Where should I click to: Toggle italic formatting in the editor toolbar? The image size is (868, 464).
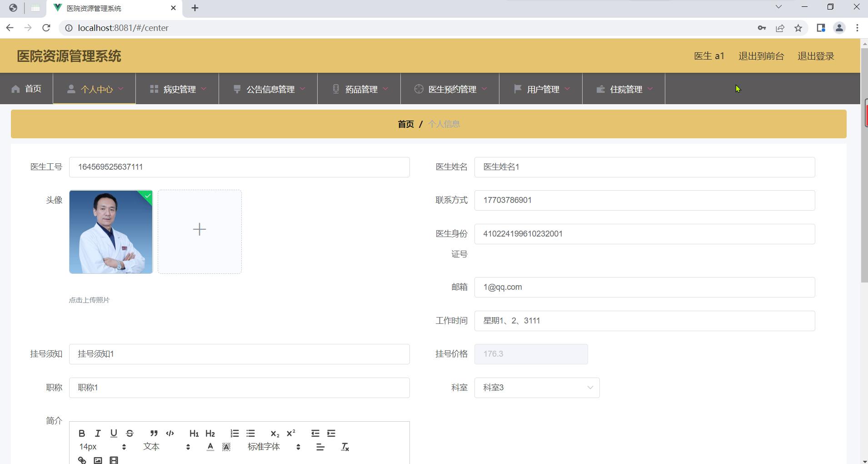pos(97,434)
